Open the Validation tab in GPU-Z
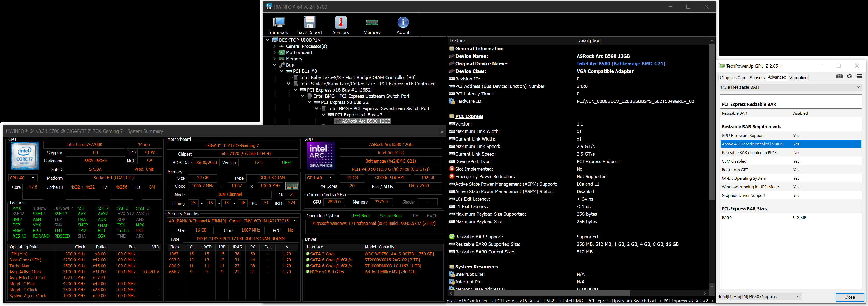Viewport: 868px width, 306px height. point(798,78)
